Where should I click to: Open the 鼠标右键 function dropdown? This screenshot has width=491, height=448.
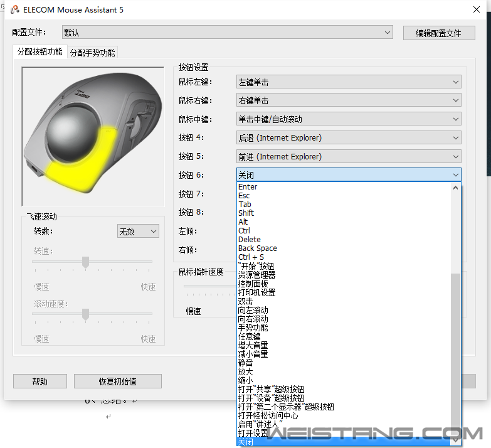tap(349, 100)
